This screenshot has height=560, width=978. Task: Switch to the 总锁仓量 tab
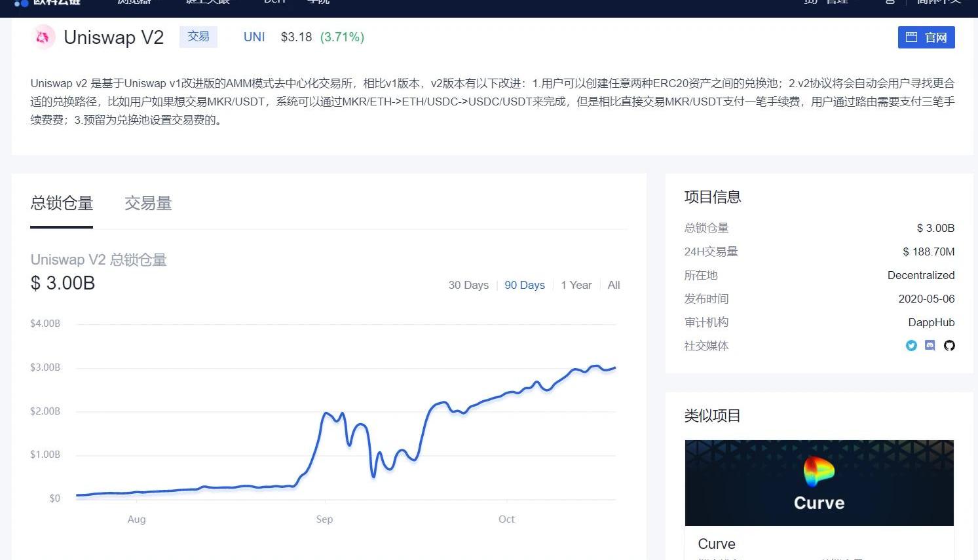[62, 204]
